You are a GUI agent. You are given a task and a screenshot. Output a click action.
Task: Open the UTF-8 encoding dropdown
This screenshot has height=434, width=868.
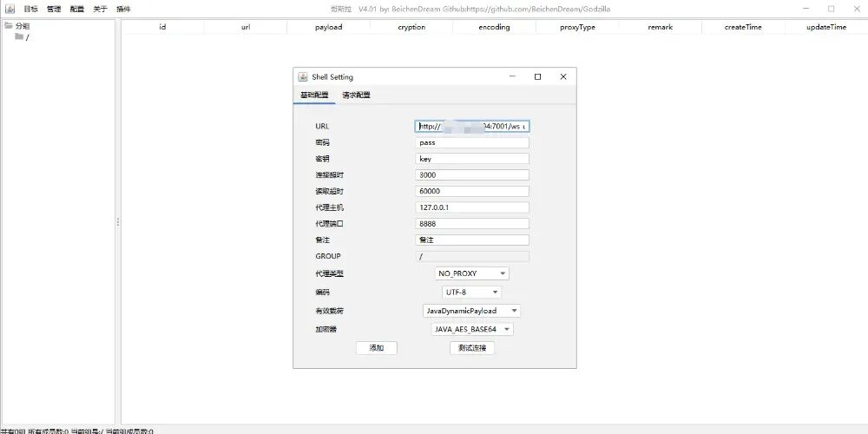tap(472, 292)
